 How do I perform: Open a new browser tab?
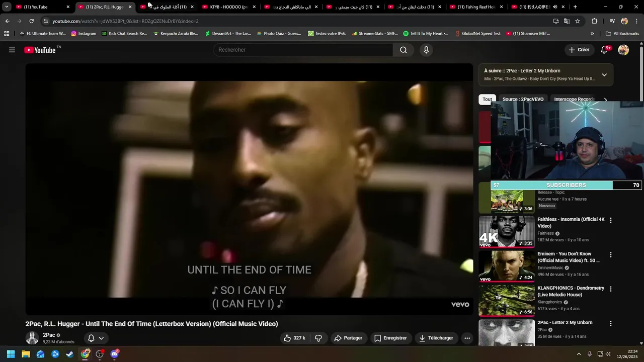pyautogui.click(x=575, y=7)
